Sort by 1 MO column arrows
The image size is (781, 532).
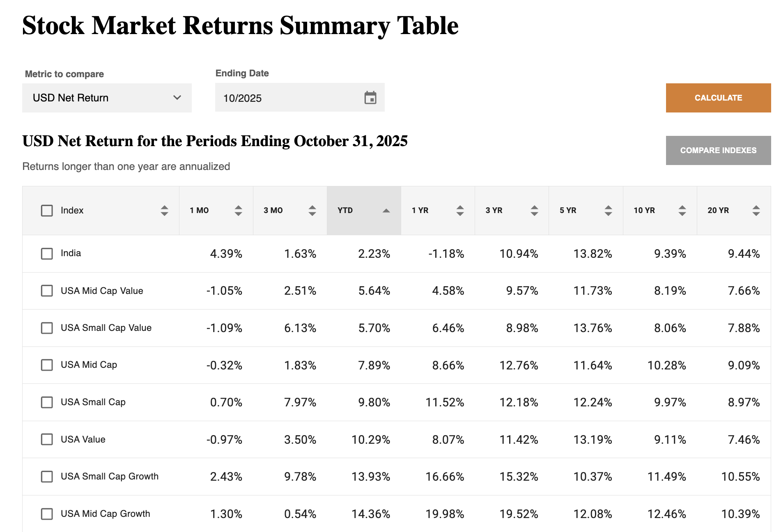point(238,211)
